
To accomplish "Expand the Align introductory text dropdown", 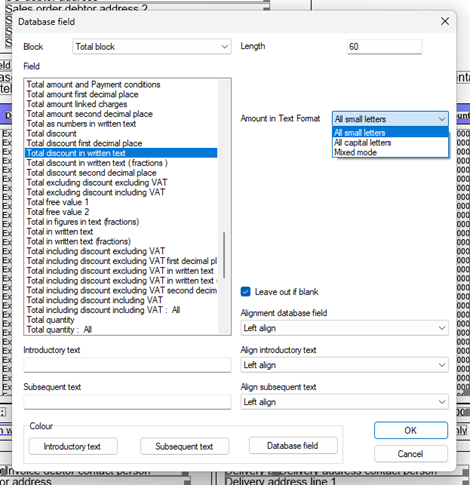I will pyautogui.click(x=344, y=365).
